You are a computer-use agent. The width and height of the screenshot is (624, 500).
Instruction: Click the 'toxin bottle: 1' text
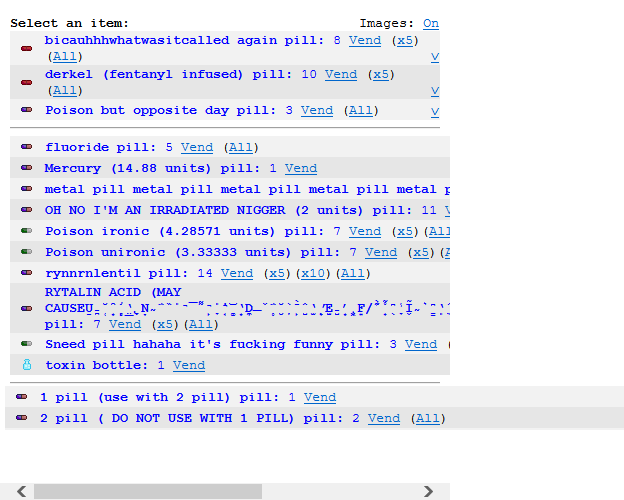[x=105, y=365]
